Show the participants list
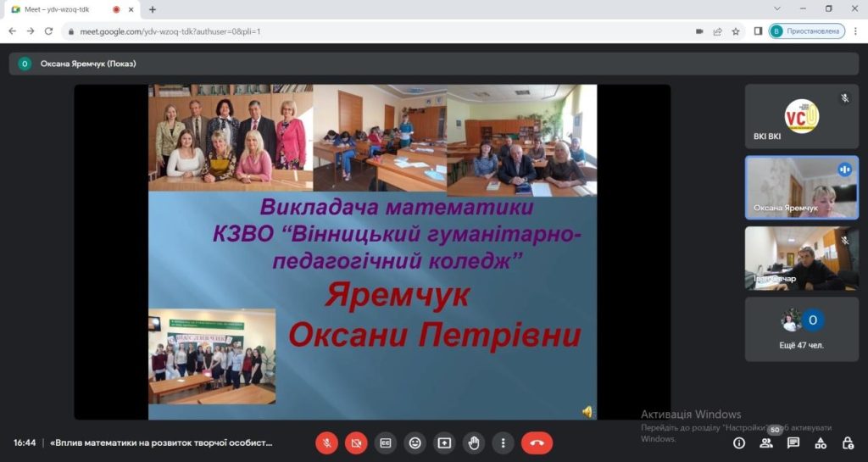 click(766, 443)
